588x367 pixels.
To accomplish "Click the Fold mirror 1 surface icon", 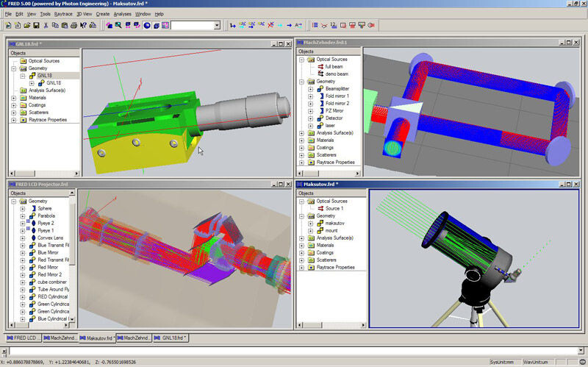I will (321, 96).
